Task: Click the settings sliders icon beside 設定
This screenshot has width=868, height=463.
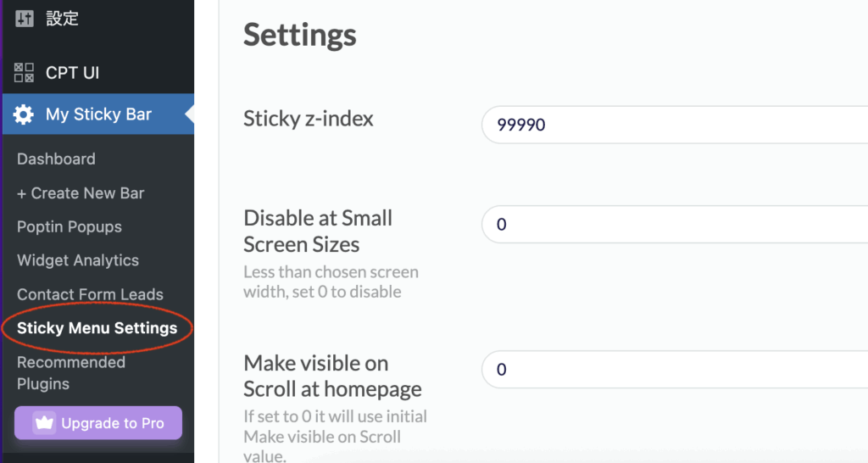Action: point(25,19)
